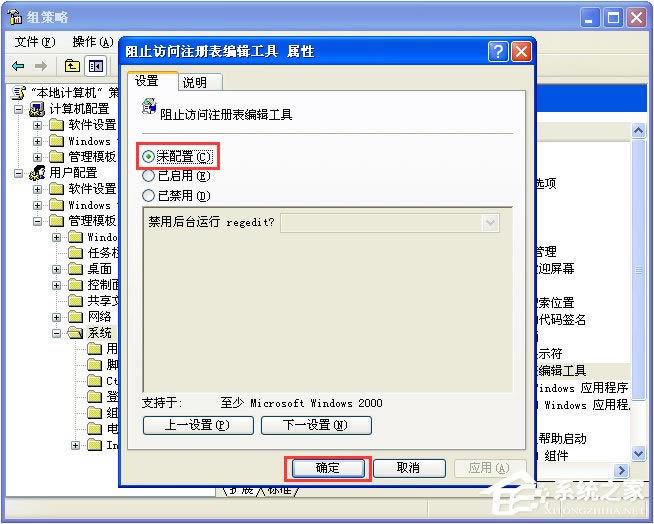Collapse the 计算机配置 tree node
Image resolution: width=654 pixels, height=524 pixels.
pyautogui.click(x=18, y=109)
